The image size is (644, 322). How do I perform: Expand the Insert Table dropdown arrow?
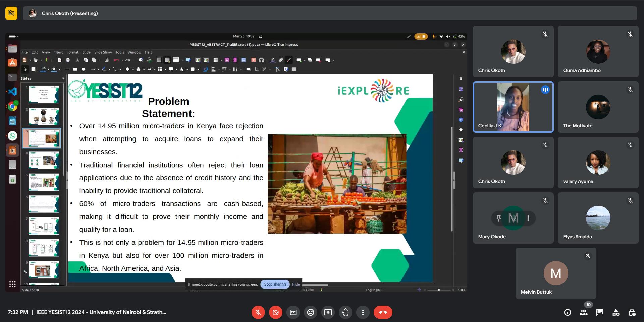(x=221, y=60)
